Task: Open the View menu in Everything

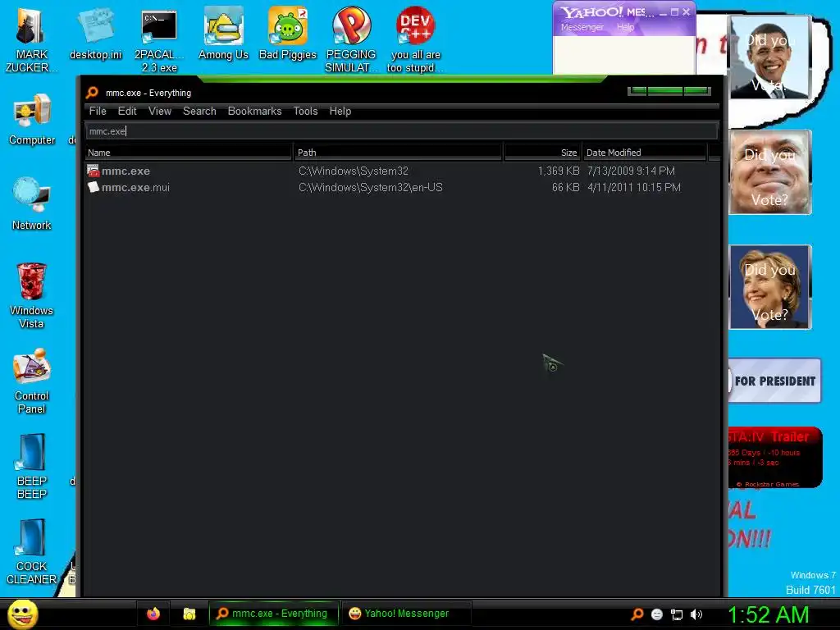Action: click(x=160, y=111)
